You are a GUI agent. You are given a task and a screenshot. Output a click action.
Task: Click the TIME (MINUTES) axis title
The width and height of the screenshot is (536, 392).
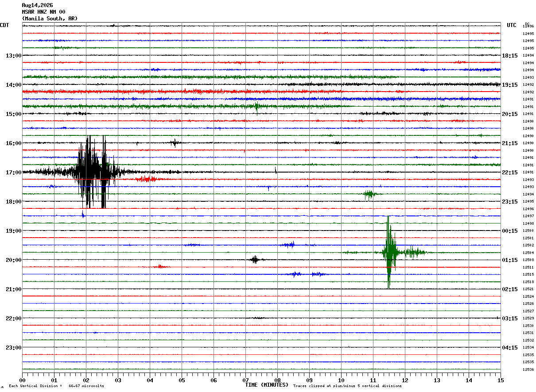click(267, 385)
